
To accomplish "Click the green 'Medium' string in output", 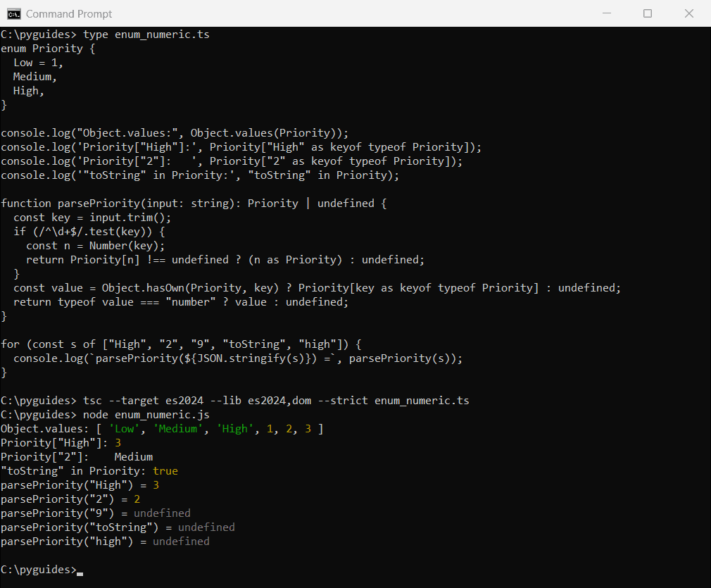I will (x=177, y=429).
